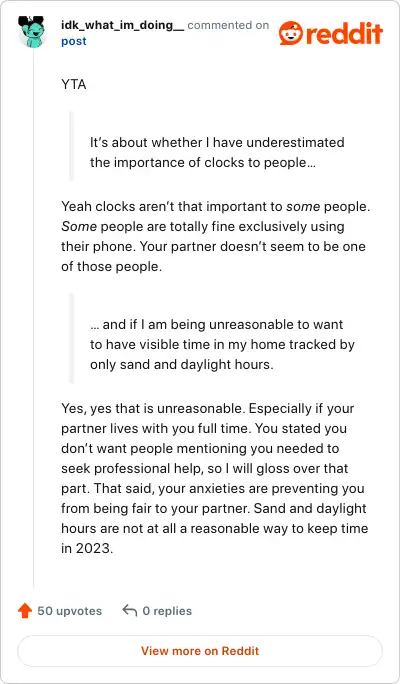The image size is (400, 684).
Task: Open the idk_what_im_doing__ avatar image
Action: pyautogui.click(x=33, y=32)
